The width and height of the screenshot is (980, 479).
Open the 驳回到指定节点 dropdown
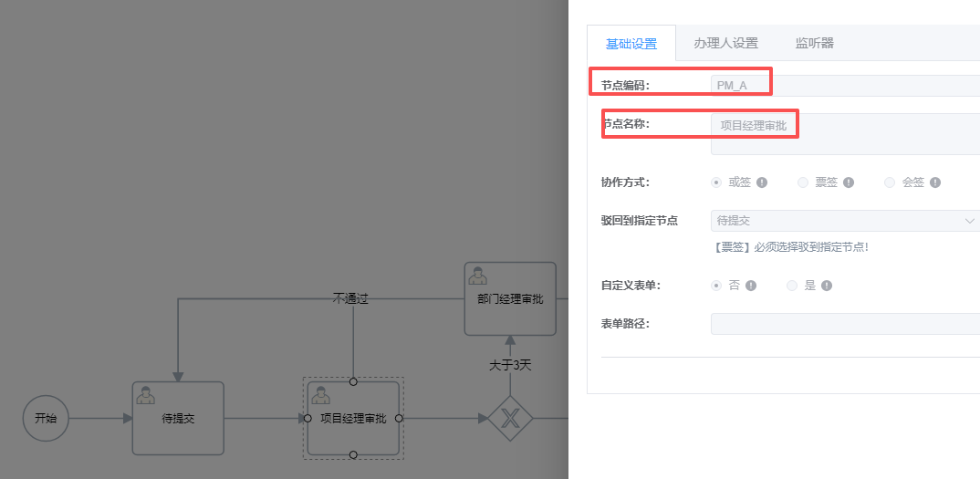(844, 221)
